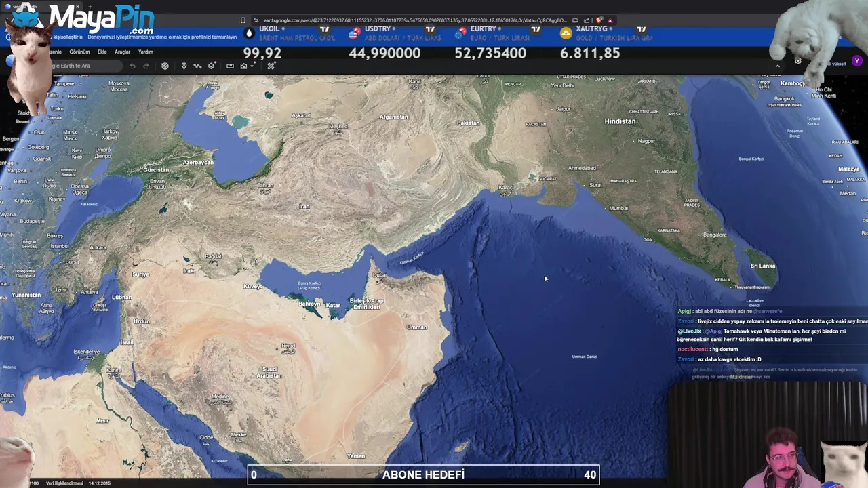
Task: Open the Ekle menu
Action: pos(102,52)
